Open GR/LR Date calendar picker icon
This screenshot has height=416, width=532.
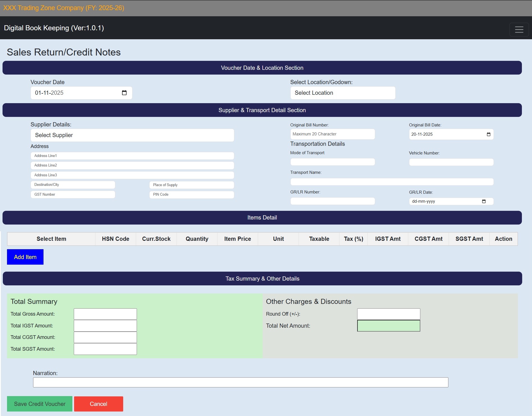tap(483, 201)
